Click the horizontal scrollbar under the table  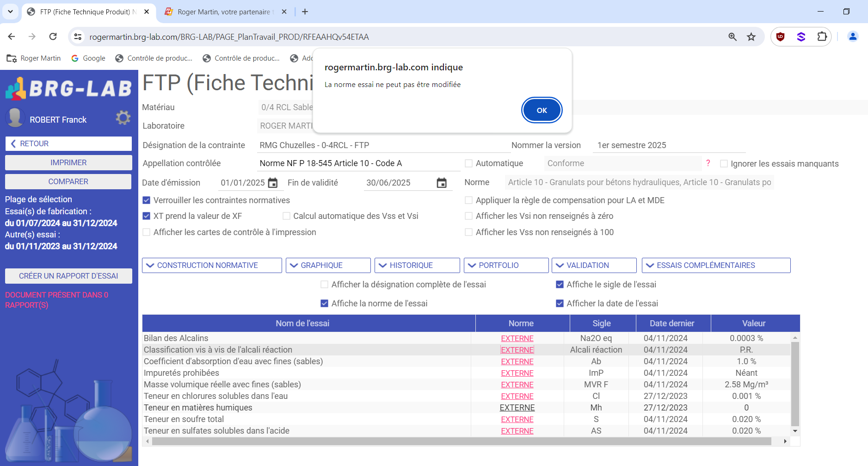461,441
